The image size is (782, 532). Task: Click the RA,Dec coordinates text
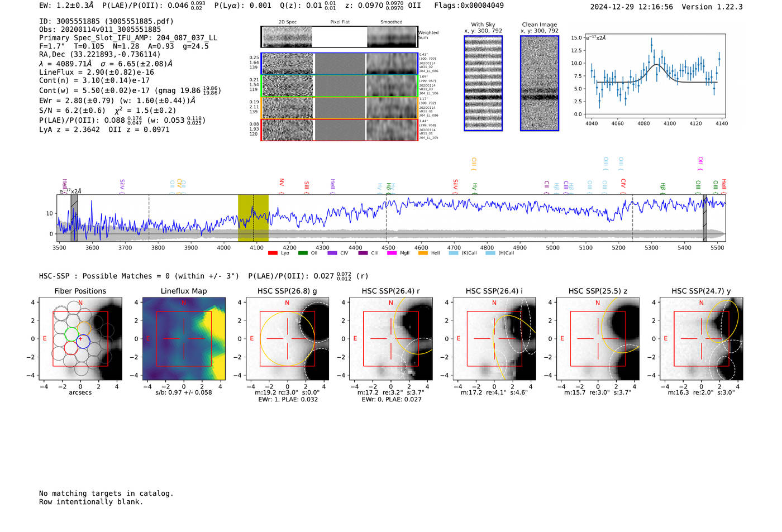tap(99, 54)
